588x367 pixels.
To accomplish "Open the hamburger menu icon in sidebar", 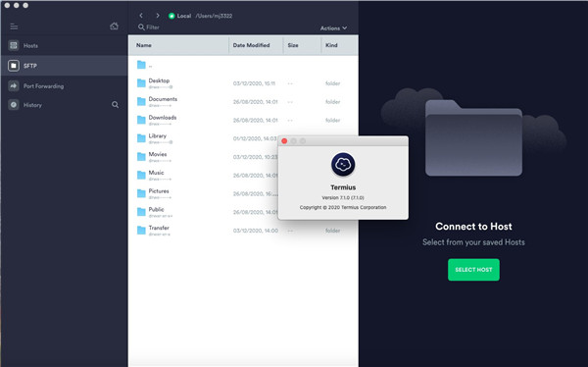I will [14, 26].
